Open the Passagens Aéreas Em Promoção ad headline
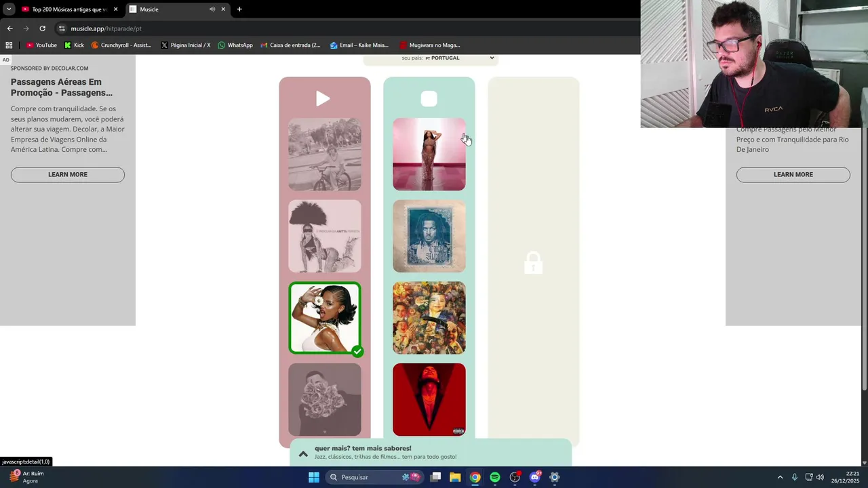Image resolution: width=868 pixels, height=488 pixels. [x=62, y=87]
